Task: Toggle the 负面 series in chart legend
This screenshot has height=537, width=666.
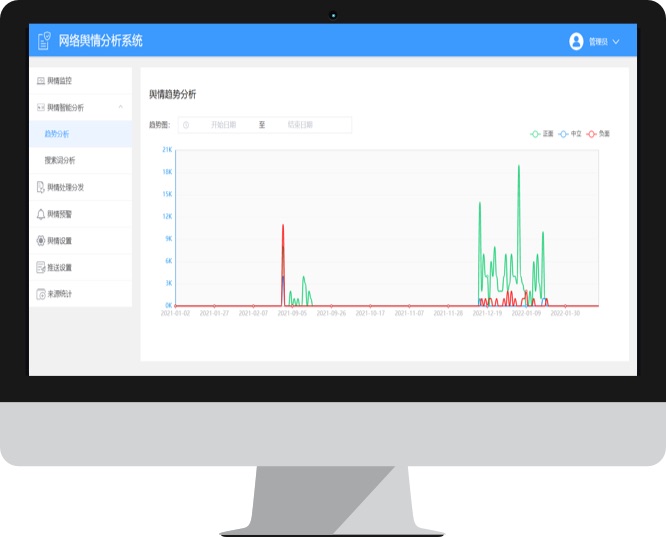Action: click(598, 133)
